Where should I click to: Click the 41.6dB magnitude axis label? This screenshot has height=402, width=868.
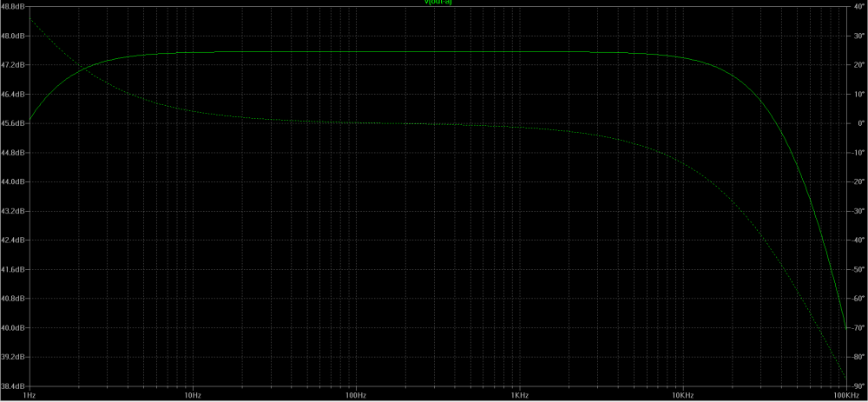(x=14, y=269)
